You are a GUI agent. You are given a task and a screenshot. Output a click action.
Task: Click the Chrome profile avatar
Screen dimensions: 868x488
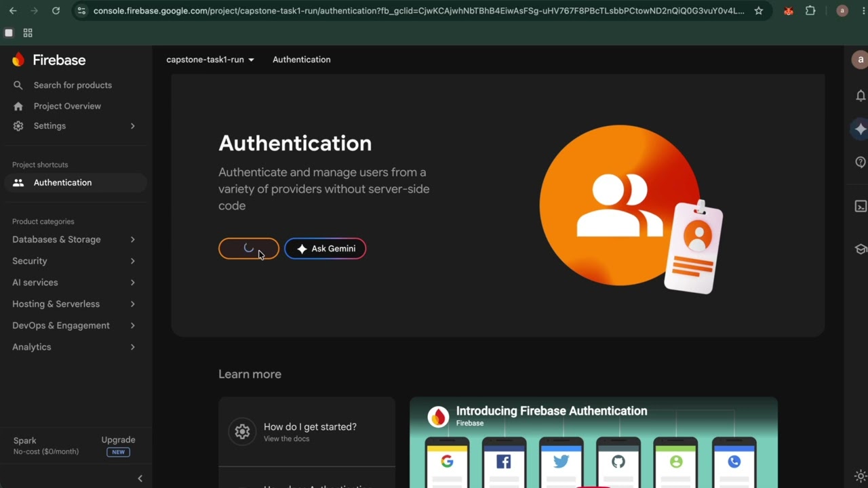(x=842, y=11)
